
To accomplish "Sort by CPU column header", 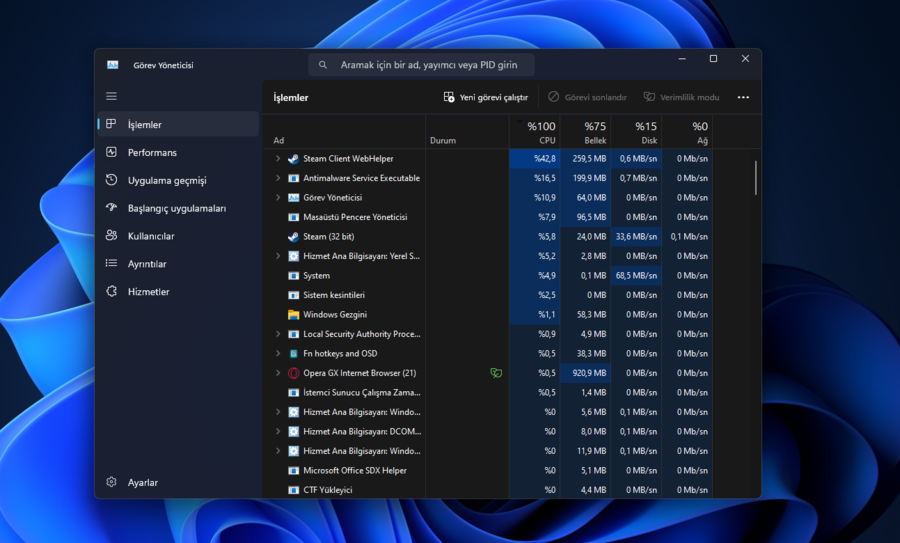I will pos(534,132).
